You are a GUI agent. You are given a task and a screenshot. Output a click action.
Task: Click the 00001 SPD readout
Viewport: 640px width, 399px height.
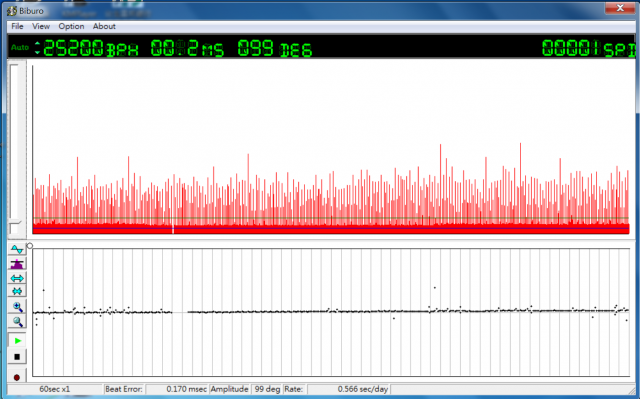(x=588, y=48)
